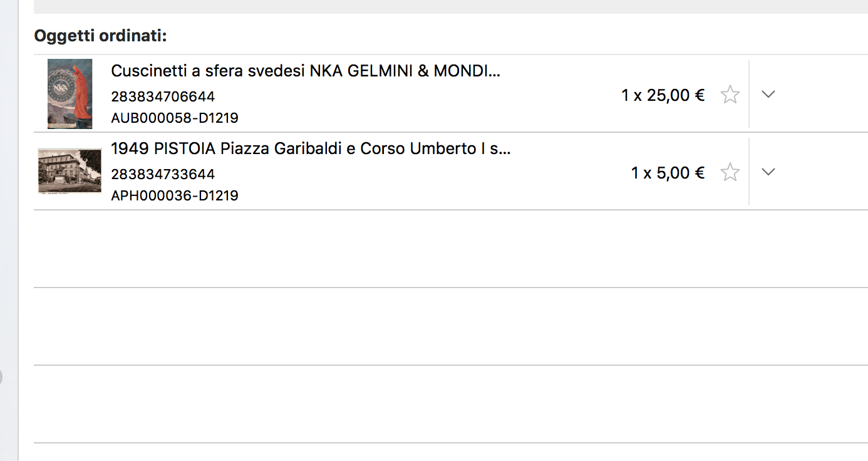This screenshot has width=868, height=461.
Task: Click the Cuscinetti a sfera svedesi title
Action: [x=306, y=71]
